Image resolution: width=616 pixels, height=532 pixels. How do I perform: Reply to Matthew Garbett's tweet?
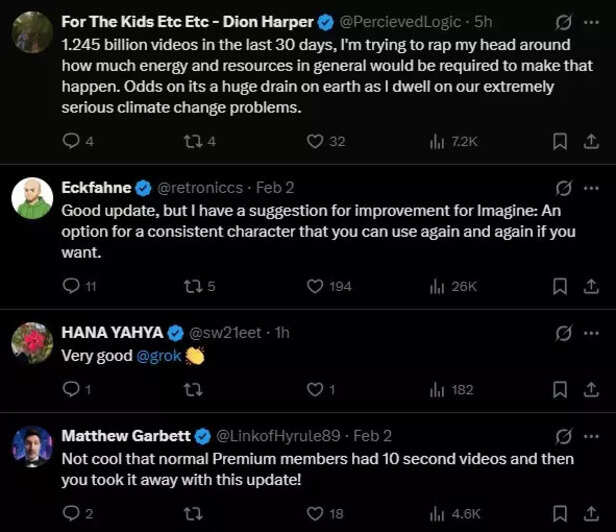point(70,513)
